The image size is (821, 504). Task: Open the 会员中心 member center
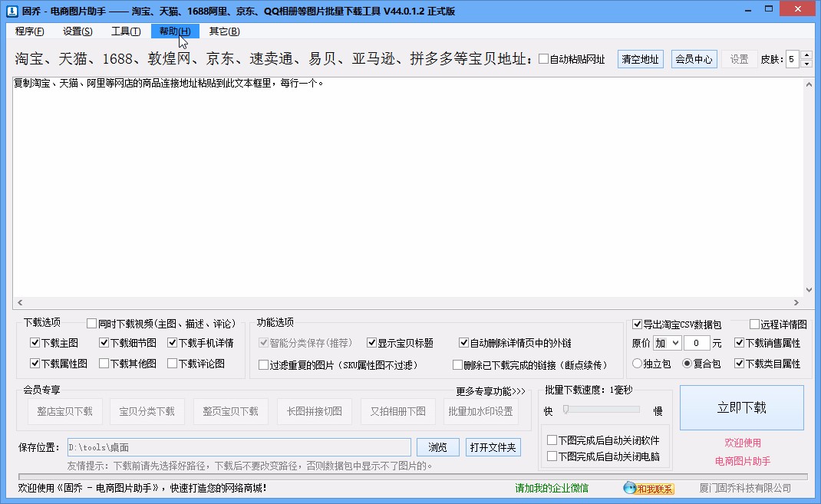pyautogui.click(x=694, y=58)
